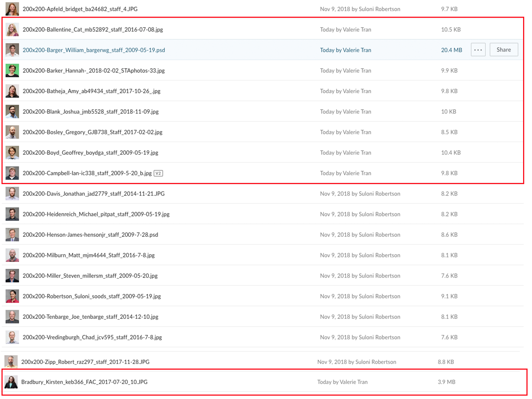Open file 200x200-Barger_William_bargerwg_staff_2009-05-19.psd

[94, 50]
